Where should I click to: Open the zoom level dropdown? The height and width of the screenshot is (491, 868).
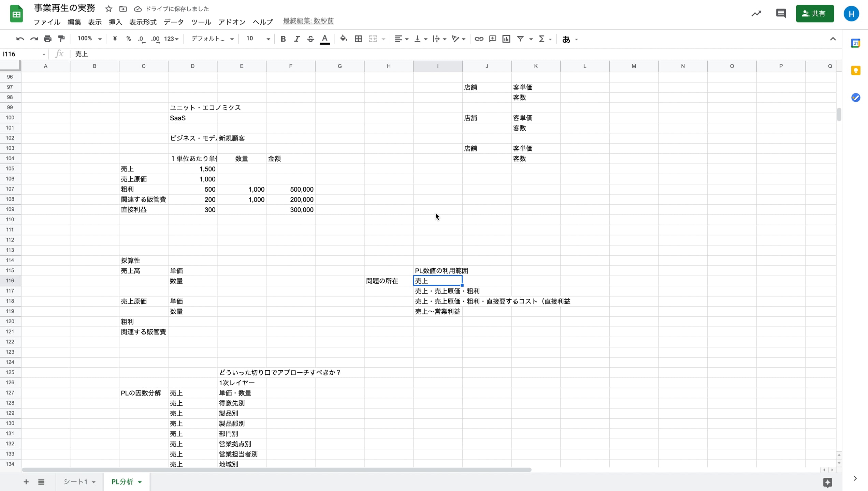pyautogui.click(x=89, y=39)
